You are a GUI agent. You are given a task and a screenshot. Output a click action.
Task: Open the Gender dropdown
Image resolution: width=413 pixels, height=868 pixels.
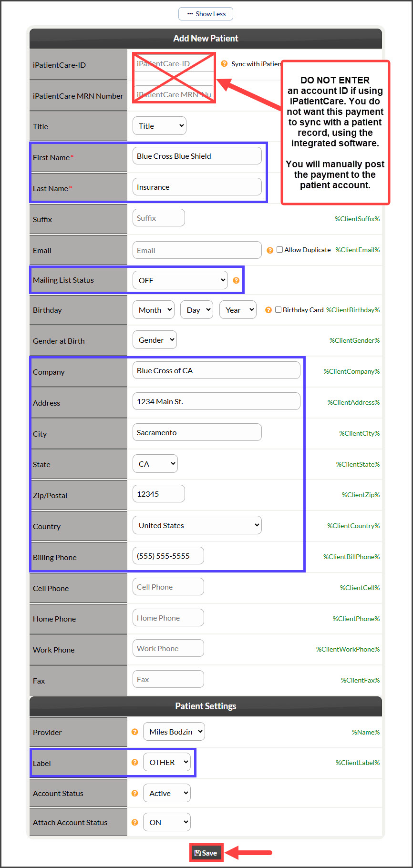click(155, 340)
